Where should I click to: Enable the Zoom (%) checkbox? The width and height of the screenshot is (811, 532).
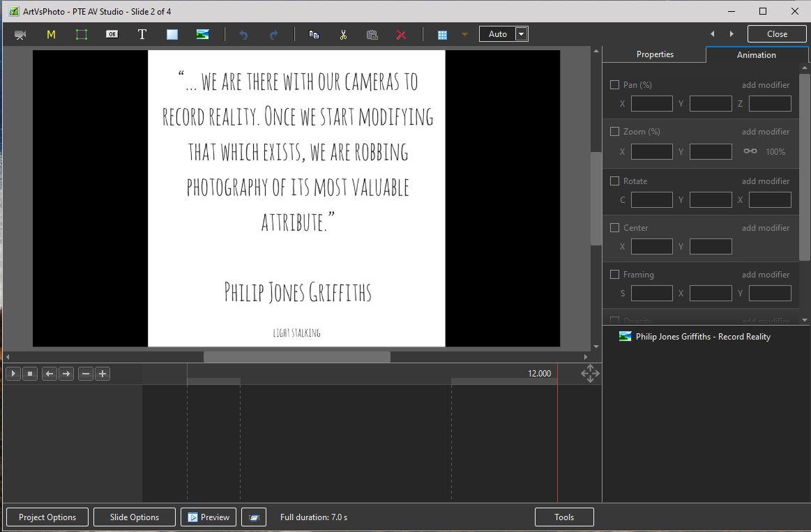pyautogui.click(x=614, y=131)
